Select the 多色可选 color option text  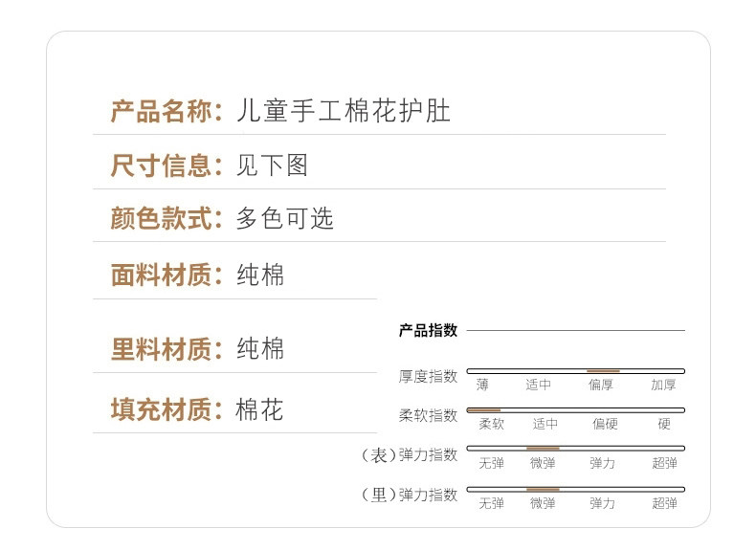pos(284,218)
